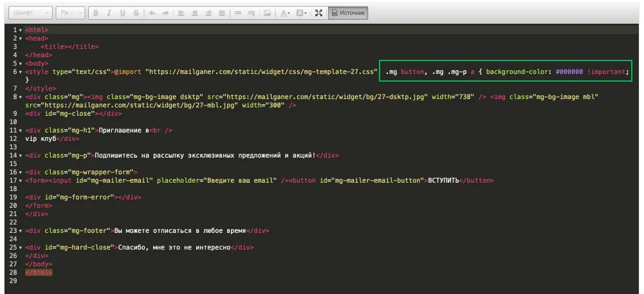The height and width of the screenshot is (294, 644).
Task: Toggle bold formatting in the toolbar
Action: [96, 13]
